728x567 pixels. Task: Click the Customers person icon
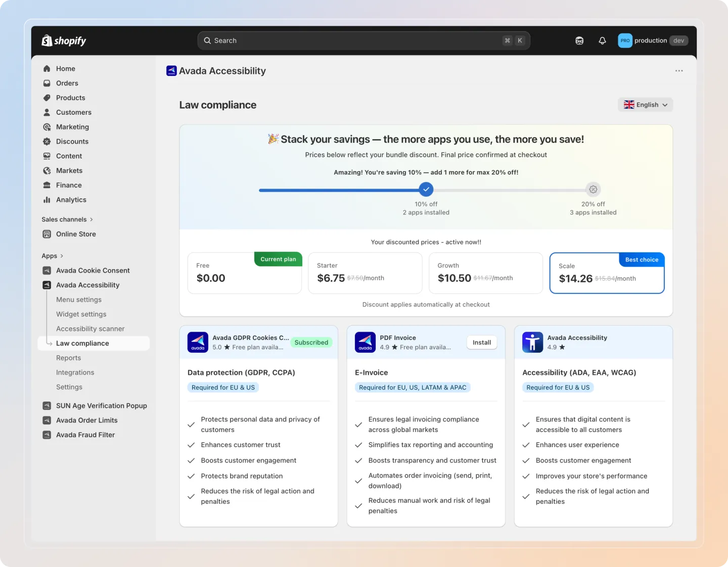tap(47, 112)
